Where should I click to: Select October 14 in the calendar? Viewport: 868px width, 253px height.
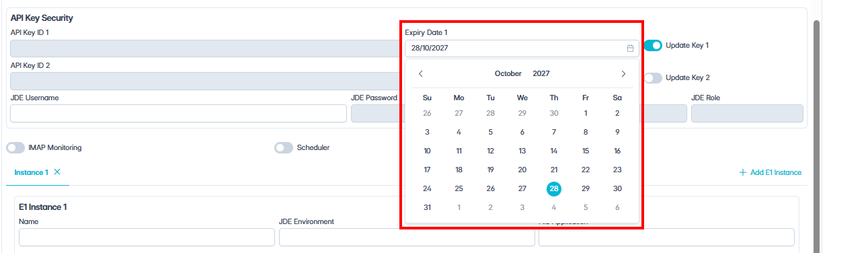click(554, 151)
